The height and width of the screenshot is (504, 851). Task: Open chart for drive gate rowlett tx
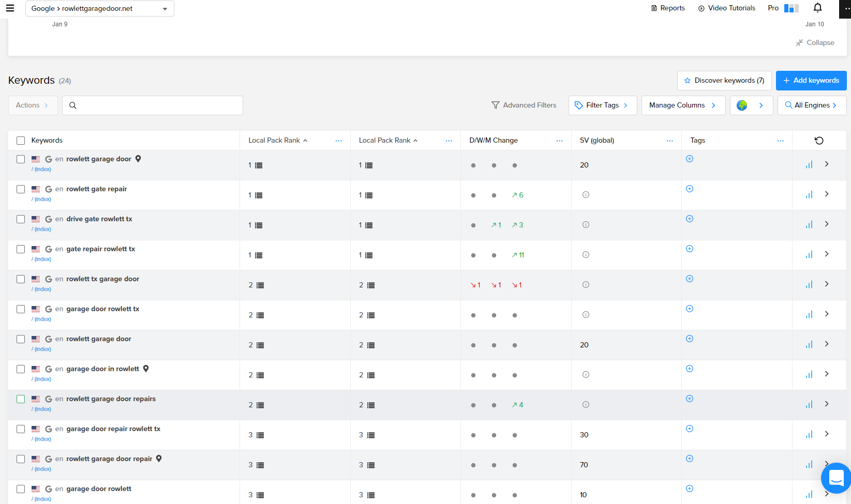coord(809,224)
